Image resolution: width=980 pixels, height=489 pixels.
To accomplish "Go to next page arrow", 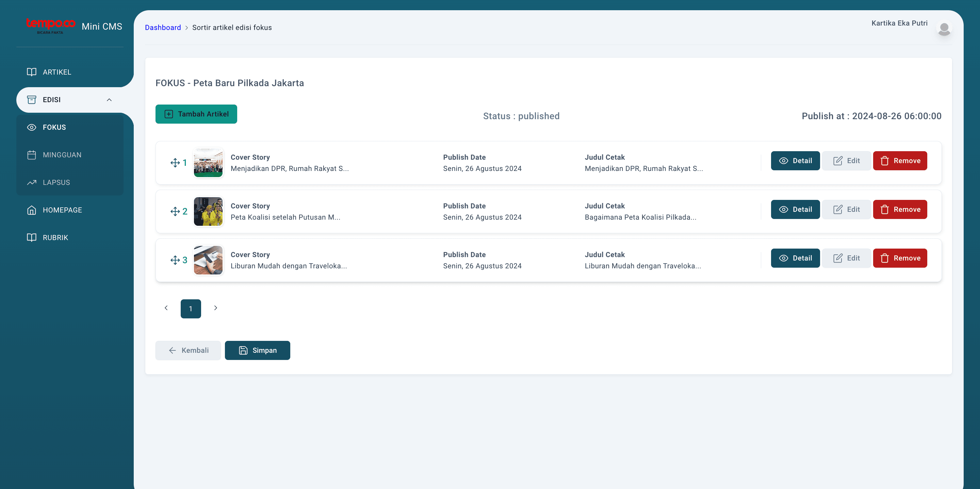I will (x=216, y=308).
